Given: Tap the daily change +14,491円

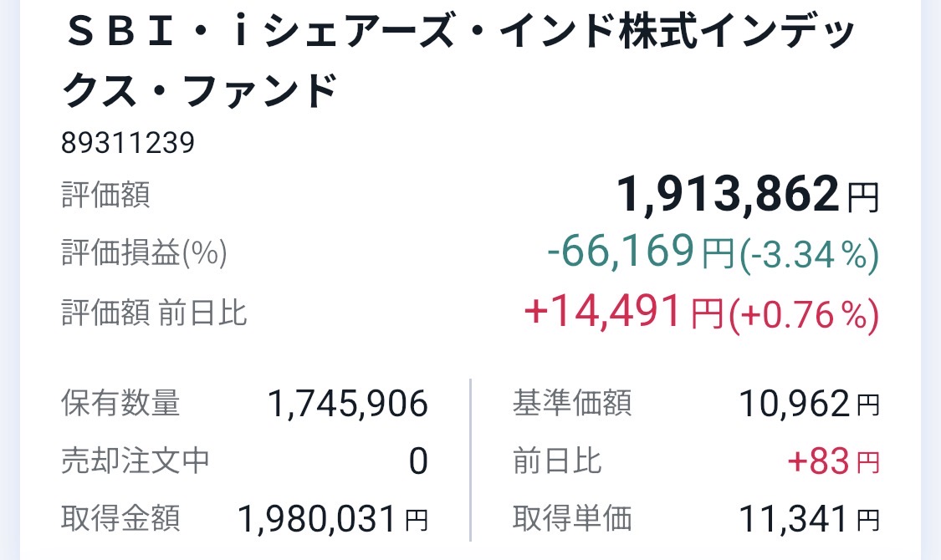Looking at the screenshot, I should (x=623, y=312).
